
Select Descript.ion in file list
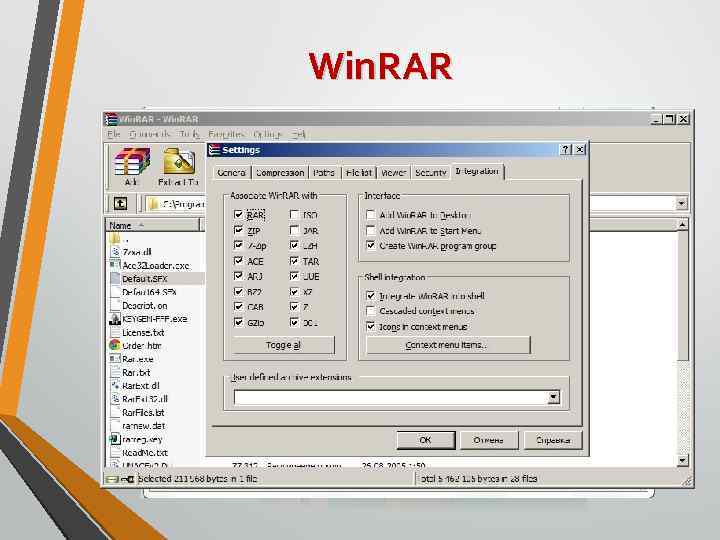click(x=145, y=305)
